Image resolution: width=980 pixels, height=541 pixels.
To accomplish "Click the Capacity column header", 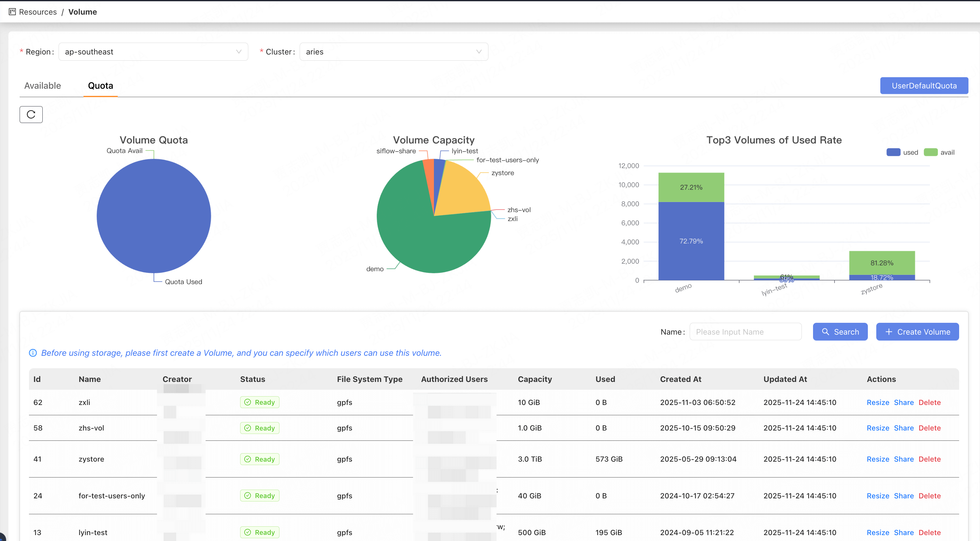I will coord(535,379).
